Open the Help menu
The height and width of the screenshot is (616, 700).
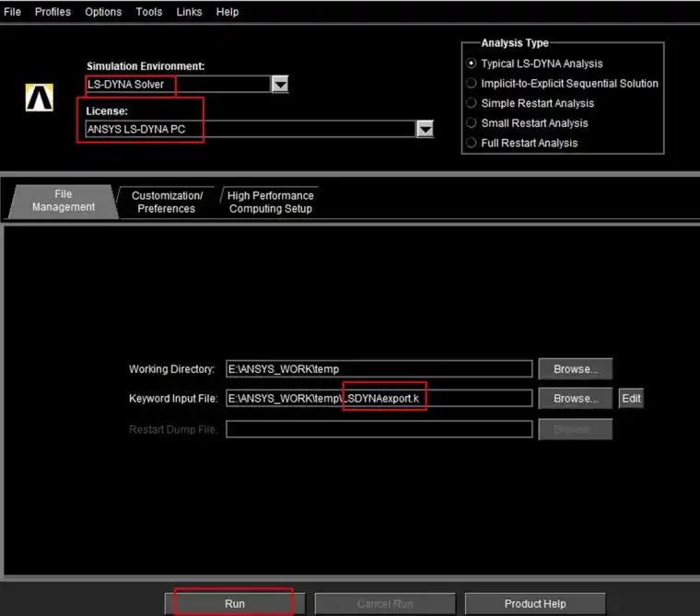pyautogui.click(x=227, y=12)
